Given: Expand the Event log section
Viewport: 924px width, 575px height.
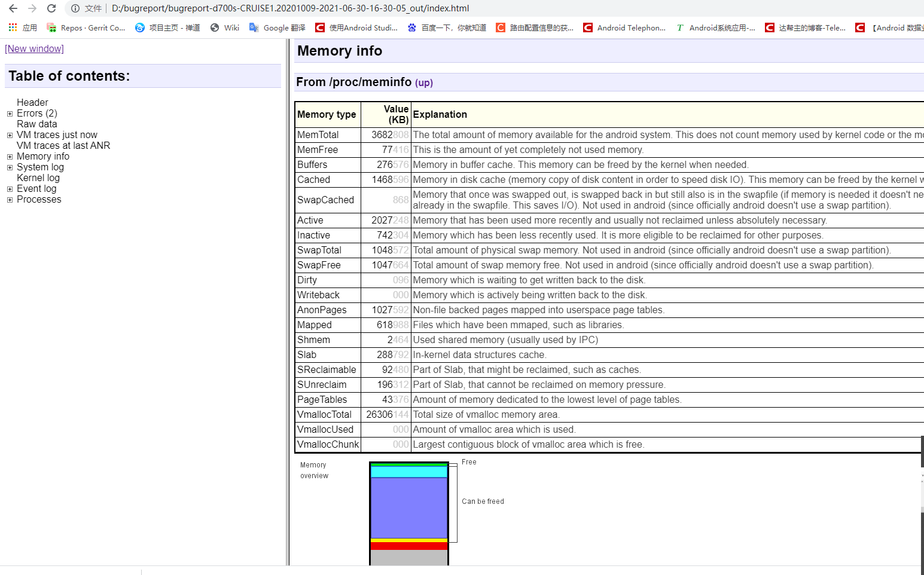Looking at the screenshot, I should (x=9, y=189).
